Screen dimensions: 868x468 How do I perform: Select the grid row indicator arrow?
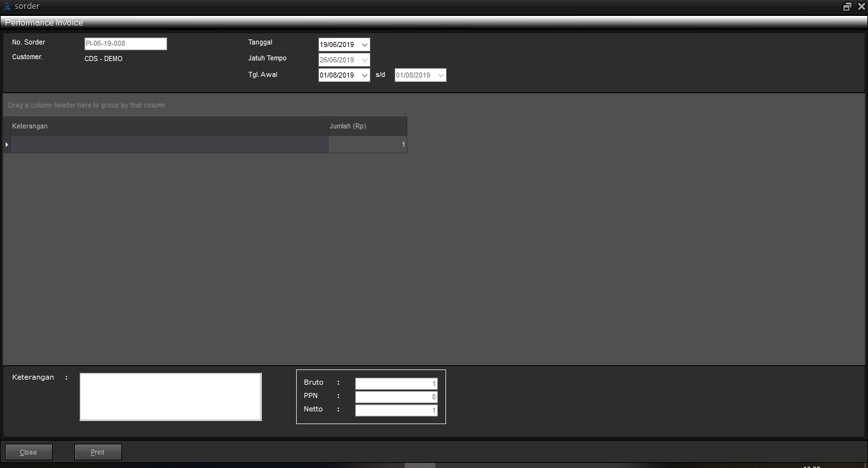(x=7, y=145)
